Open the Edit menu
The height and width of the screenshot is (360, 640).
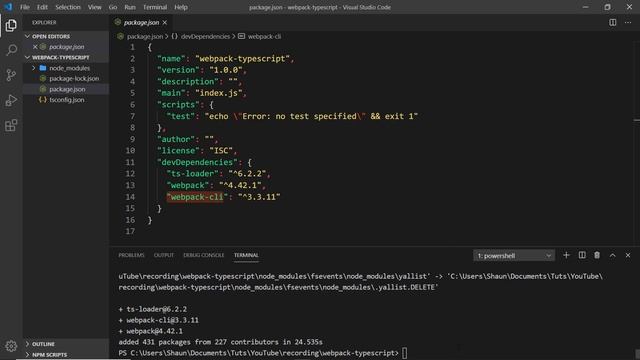[42, 7]
